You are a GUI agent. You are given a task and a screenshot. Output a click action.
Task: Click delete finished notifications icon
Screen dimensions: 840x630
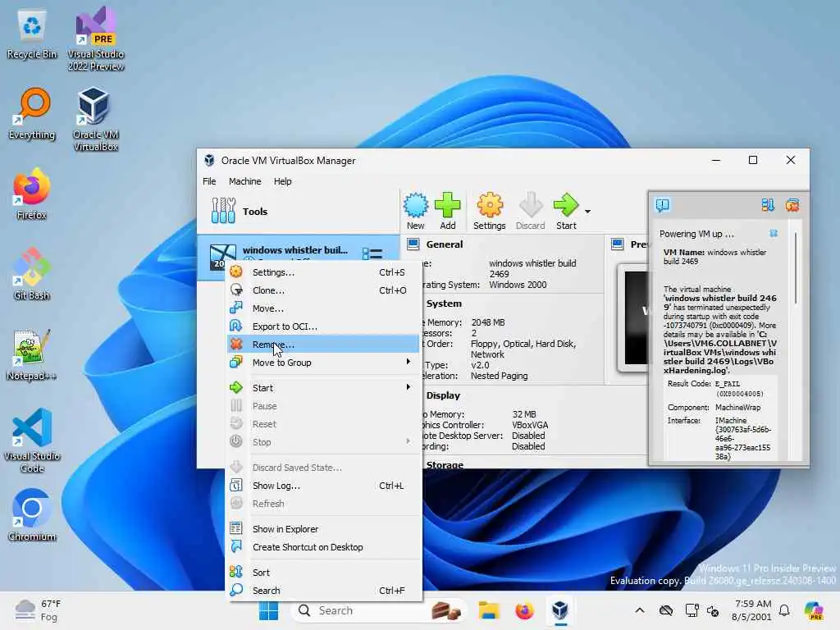click(792, 205)
